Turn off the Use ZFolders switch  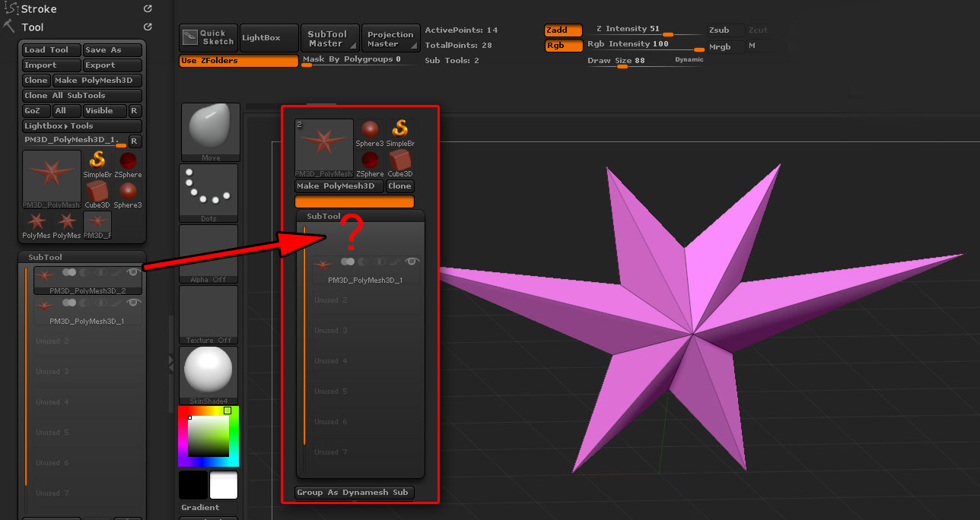pos(239,61)
